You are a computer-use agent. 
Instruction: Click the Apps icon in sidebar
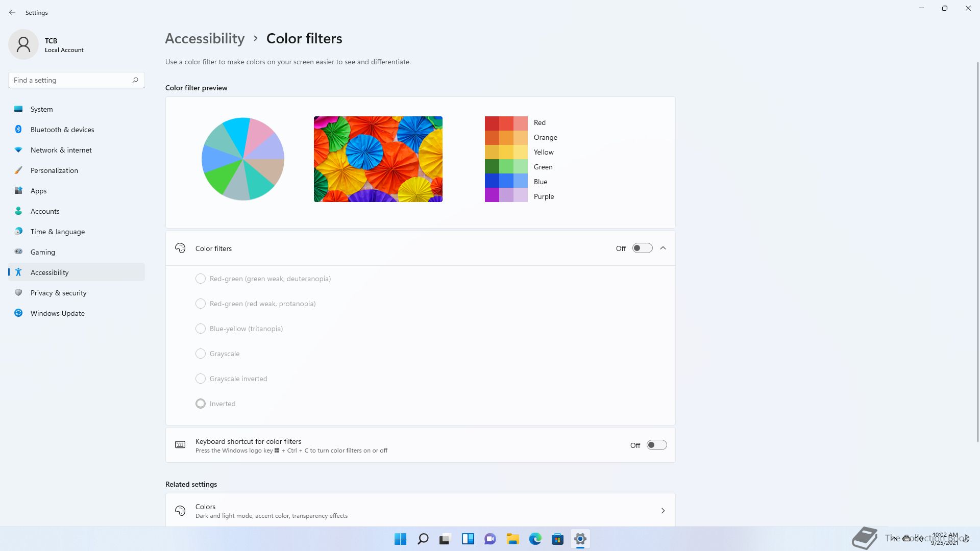tap(18, 190)
